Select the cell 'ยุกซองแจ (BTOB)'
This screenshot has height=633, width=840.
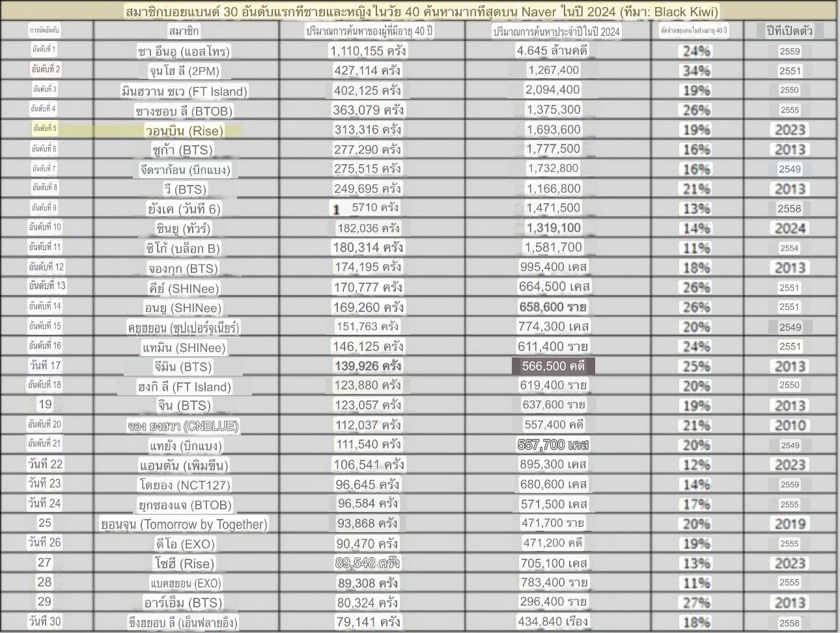(184, 505)
